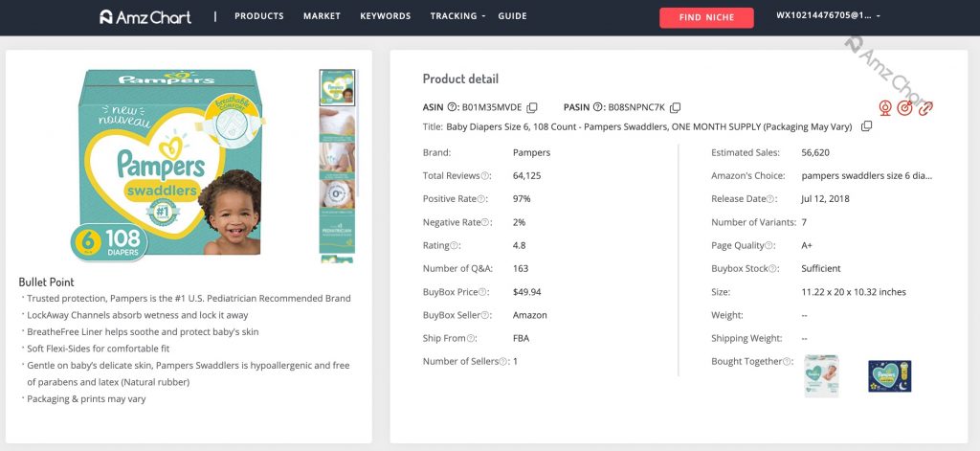Click the size value 11.22 x 20 x 10.32 inches
This screenshot has width=980, height=451.
point(853,292)
